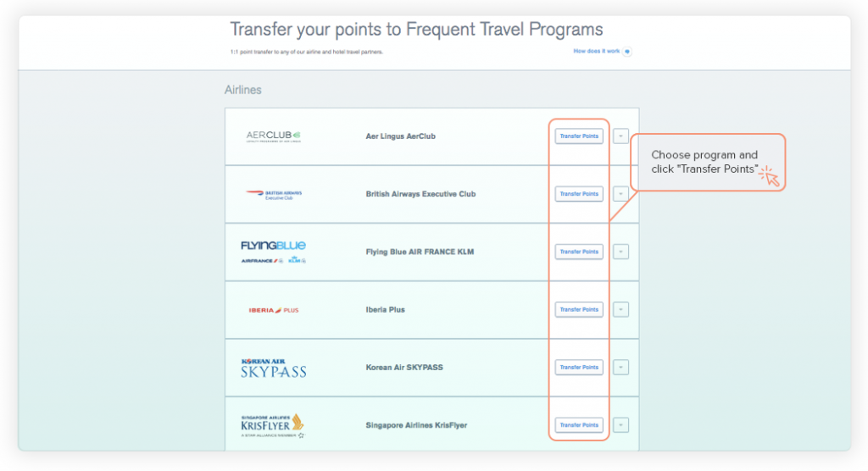868x471 pixels.
Task: Click the Iberia Plus logo
Action: pyautogui.click(x=274, y=310)
